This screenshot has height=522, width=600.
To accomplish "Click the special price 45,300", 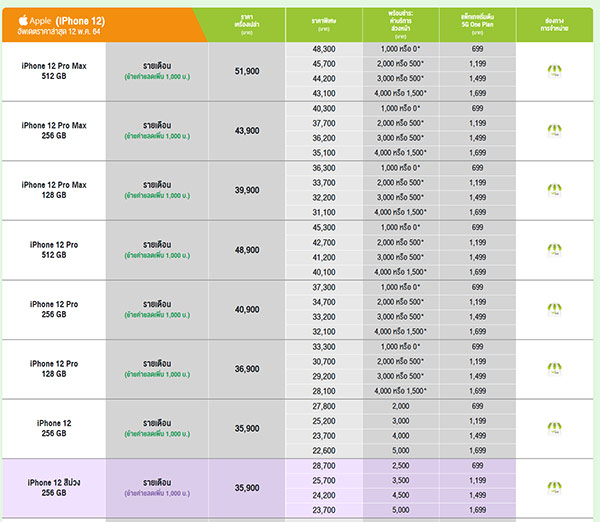I will [x=324, y=228].
